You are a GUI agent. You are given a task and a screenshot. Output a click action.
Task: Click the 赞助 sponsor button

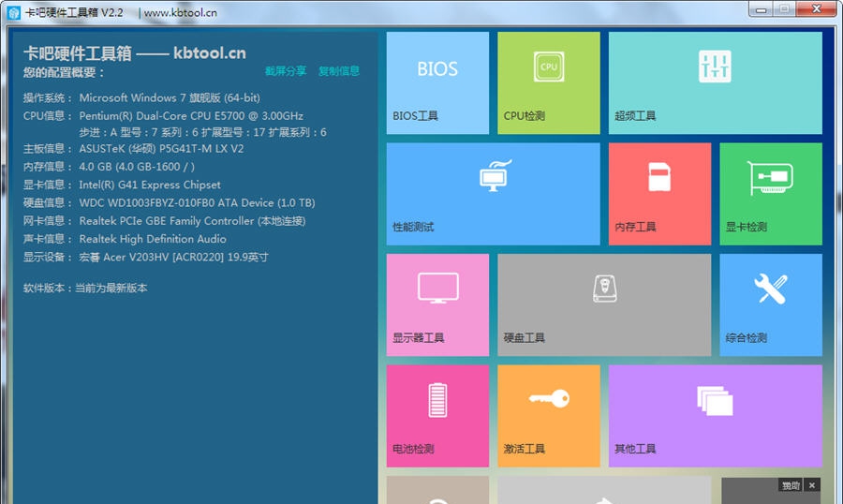click(791, 485)
